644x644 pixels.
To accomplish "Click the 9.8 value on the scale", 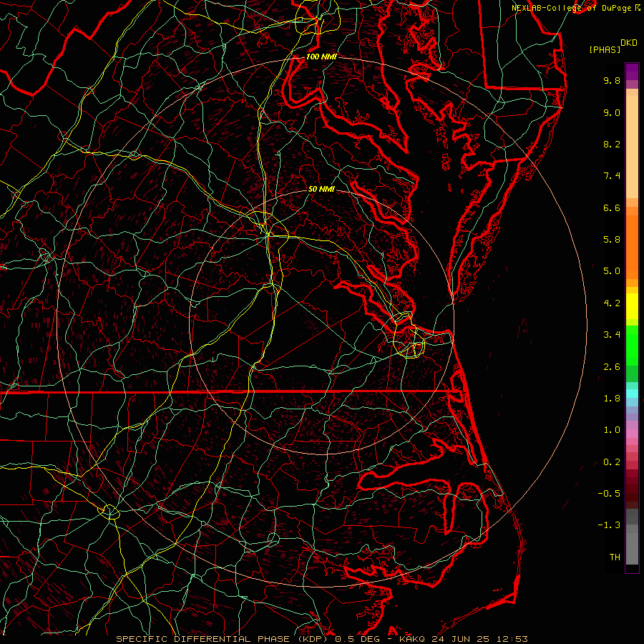I will (612, 80).
